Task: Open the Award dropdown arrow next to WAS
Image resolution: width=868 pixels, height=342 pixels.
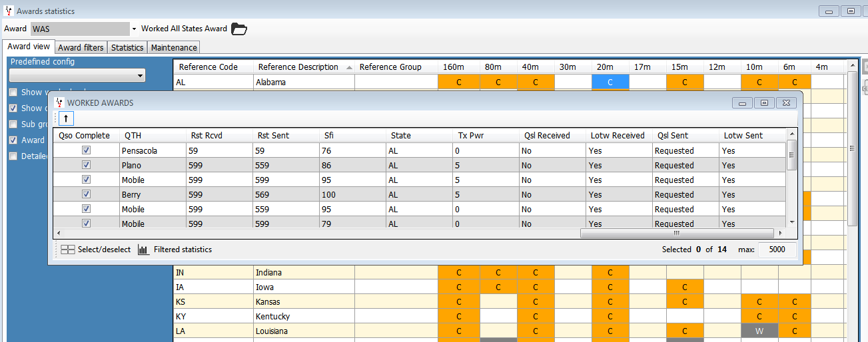Action: pyautogui.click(x=134, y=29)
